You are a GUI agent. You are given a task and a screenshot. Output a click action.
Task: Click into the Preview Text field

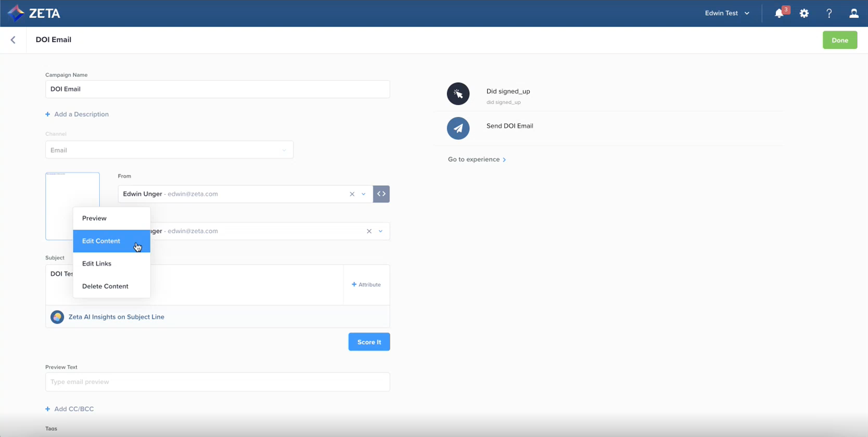click(218, 382)
